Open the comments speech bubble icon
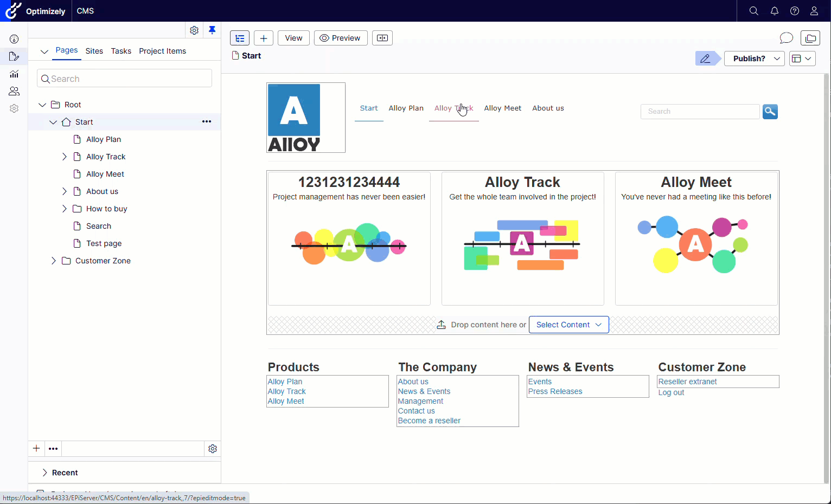 [786, 38]
